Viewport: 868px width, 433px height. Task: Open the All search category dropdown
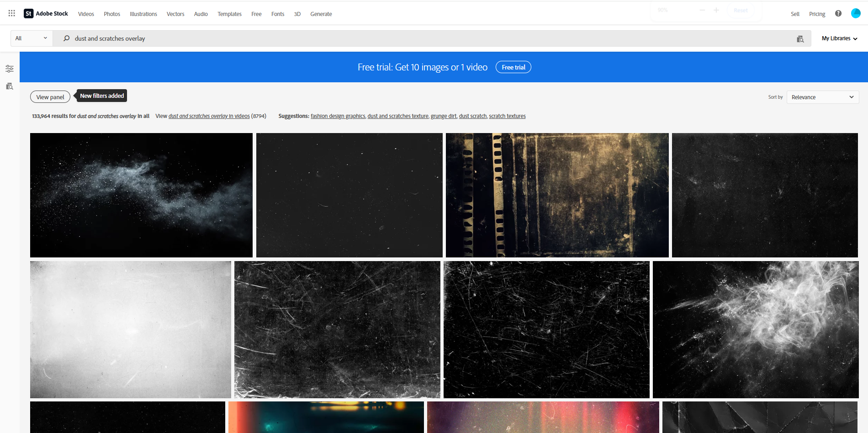click(31, 38)
